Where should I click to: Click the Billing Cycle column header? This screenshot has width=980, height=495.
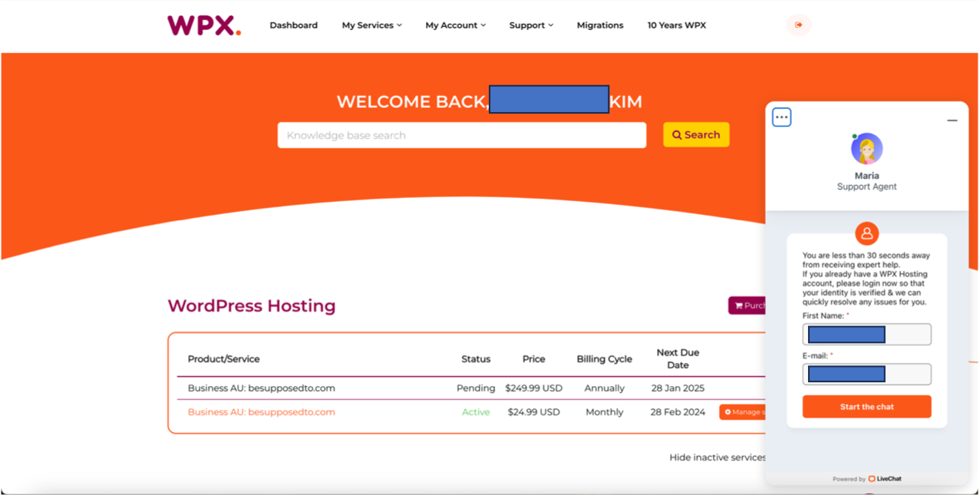coord(605,359)
